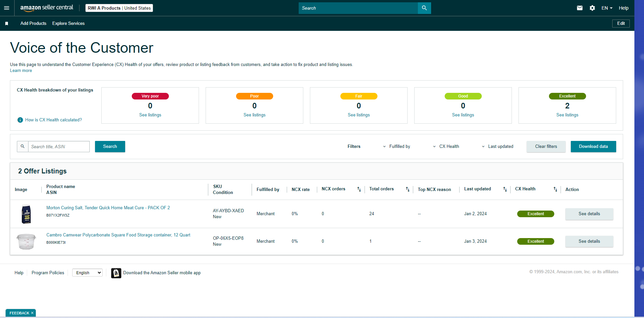Image resolution: width=644 pixels, height=318 pixels.
Task: Focus the Search title, ASIN field
Action: point(59,147)
